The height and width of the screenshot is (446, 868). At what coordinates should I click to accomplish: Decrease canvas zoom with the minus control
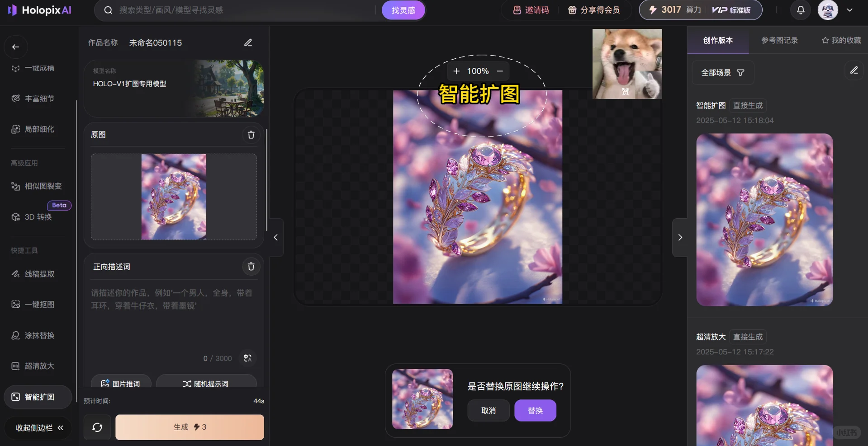point(500,71)
